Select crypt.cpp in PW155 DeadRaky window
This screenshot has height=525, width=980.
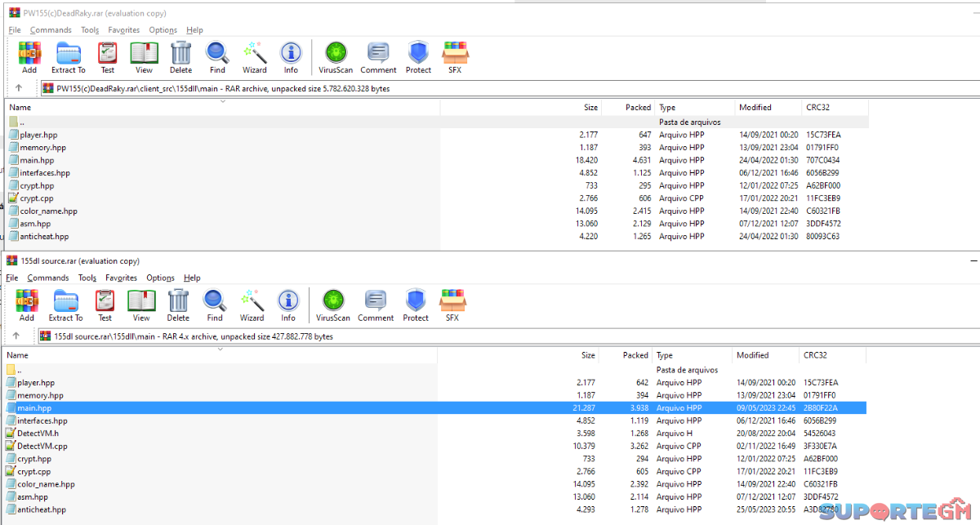pos(438,198)
